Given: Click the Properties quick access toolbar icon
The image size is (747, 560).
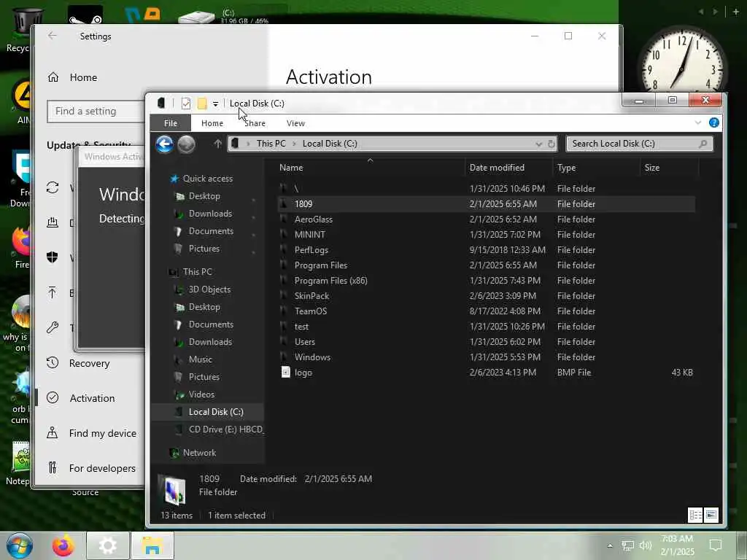Looking at the screenshot, I should (186, 104).
